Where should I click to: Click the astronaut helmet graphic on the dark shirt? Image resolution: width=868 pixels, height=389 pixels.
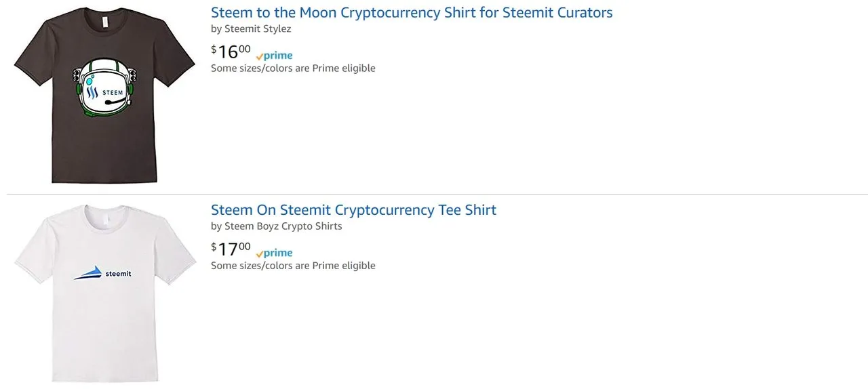(x=105, y=88)
